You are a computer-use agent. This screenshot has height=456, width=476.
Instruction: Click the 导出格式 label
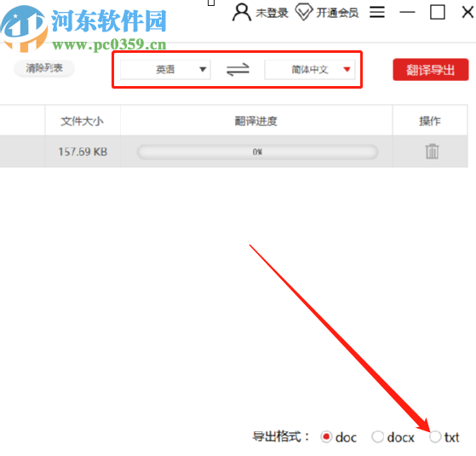(x=281, y=437)
